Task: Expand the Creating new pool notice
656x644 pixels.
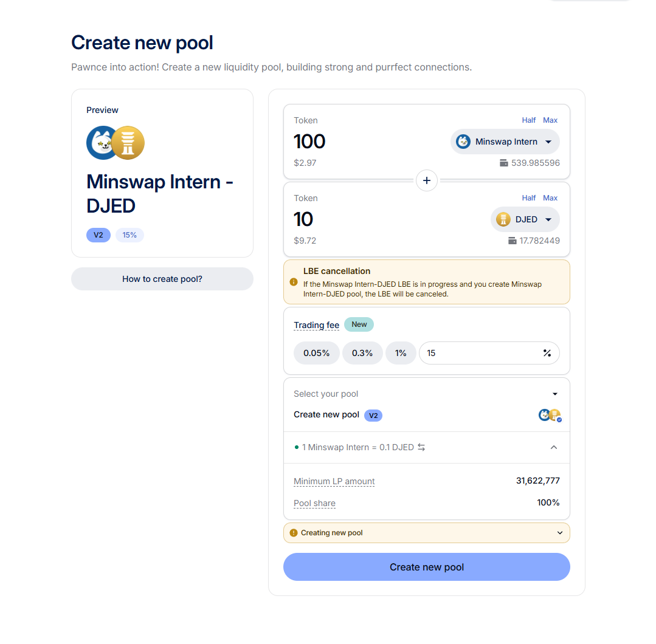Action: [560, 533]
